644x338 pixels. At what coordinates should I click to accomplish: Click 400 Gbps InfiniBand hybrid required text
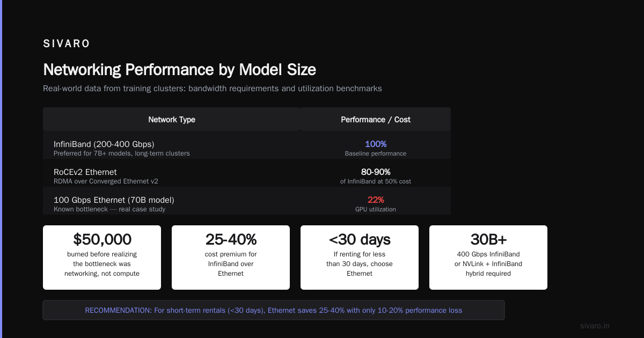pyautogui.click(x=488, y=264)
